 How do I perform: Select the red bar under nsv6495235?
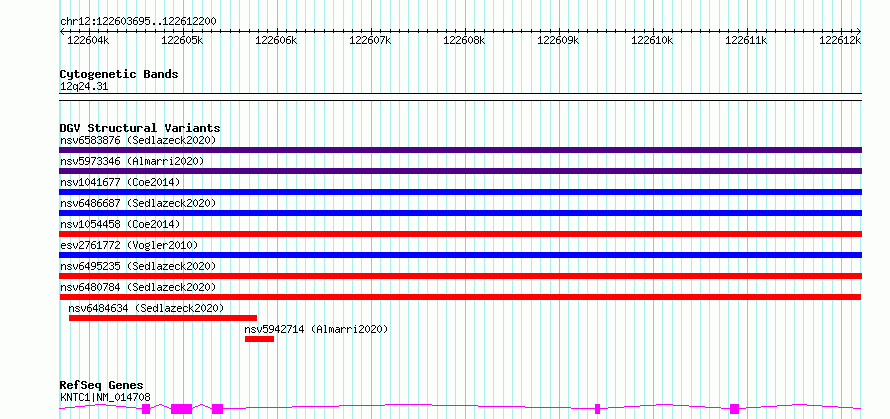tap(460, 276)
